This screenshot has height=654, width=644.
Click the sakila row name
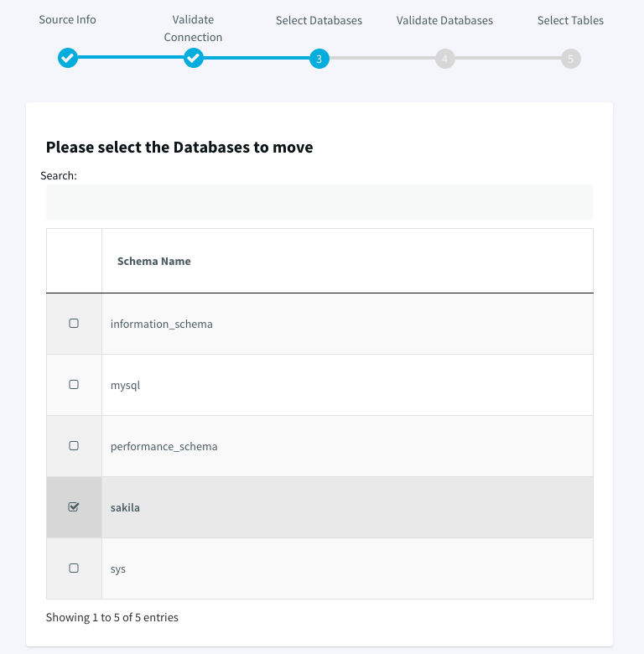pos(125,507)
